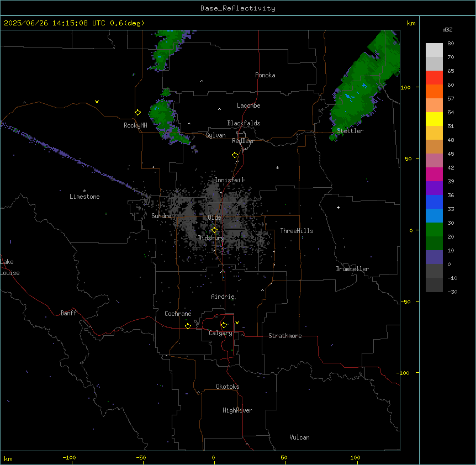Pick the purple 39 dBZ legend swatch
This screenshot has width=476, height=465.
tap(434, 188)
